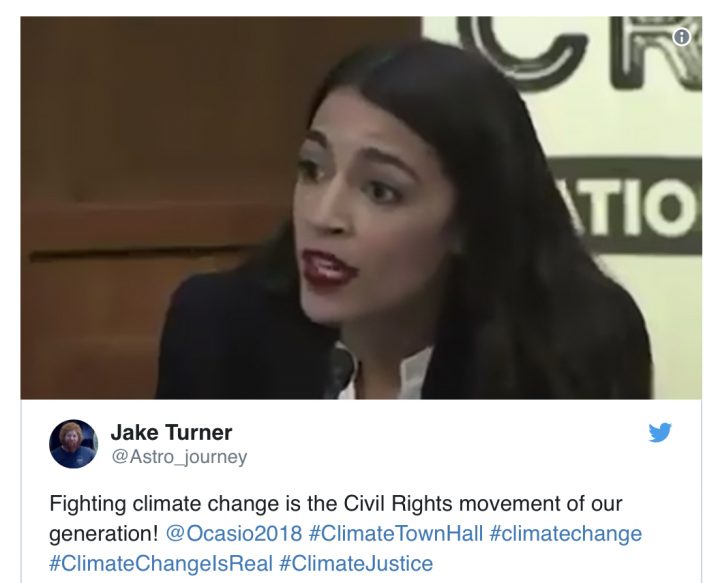This screenshot has width=720, height=583.
Task: Follow the #ClimateTownHall hashtag
Action: pyautogui.click(x=396, y=533)
